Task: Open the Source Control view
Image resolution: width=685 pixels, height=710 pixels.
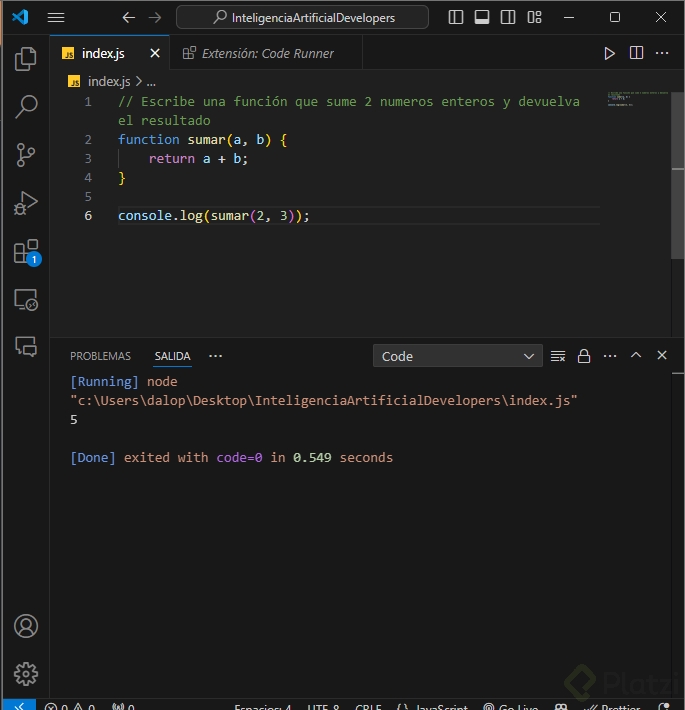Action: coord(26,154)
